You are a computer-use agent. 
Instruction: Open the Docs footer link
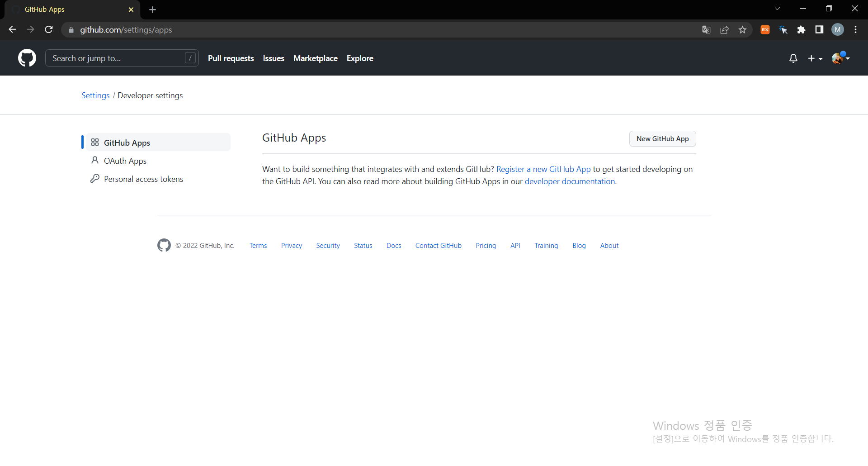tap(394, 246)
